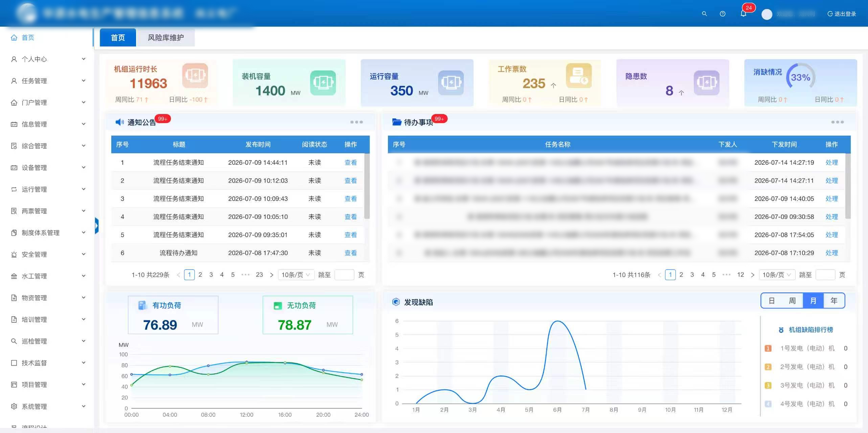Expand the 设备管理 chevron

point(84,167)
